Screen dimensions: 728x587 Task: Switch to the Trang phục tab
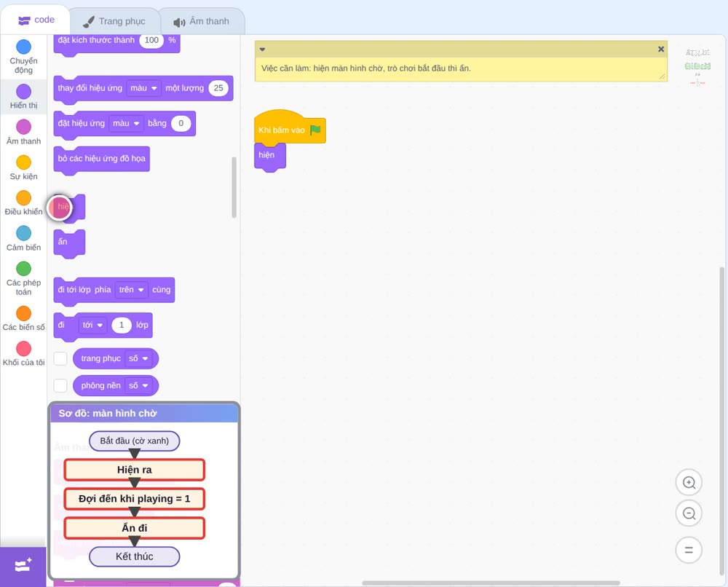[x=115, y=21]
